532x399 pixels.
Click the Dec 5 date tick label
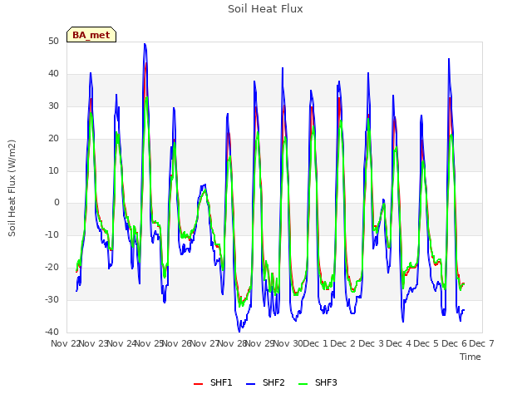tap(426, 343)
